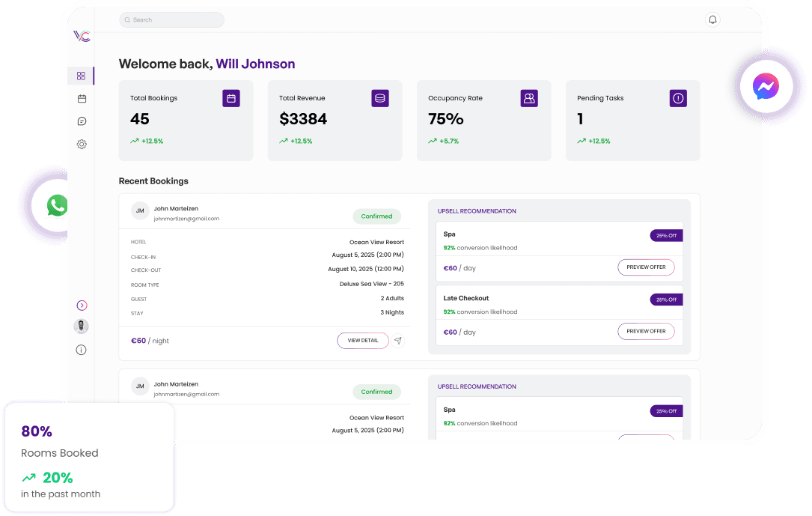This screenshot has width=812, height=516.
Task: Open the Dashboard grid icon in sidebar
Action: point(81,76)
